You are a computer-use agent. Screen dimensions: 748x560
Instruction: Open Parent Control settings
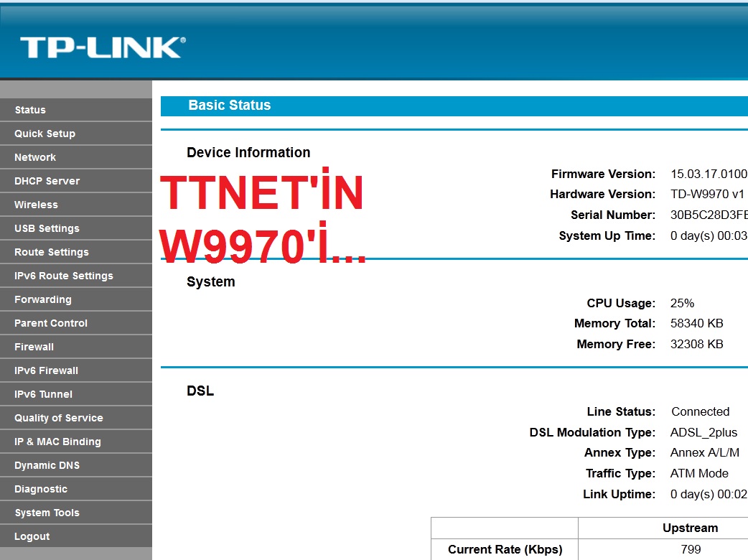[x=76, y=323]
